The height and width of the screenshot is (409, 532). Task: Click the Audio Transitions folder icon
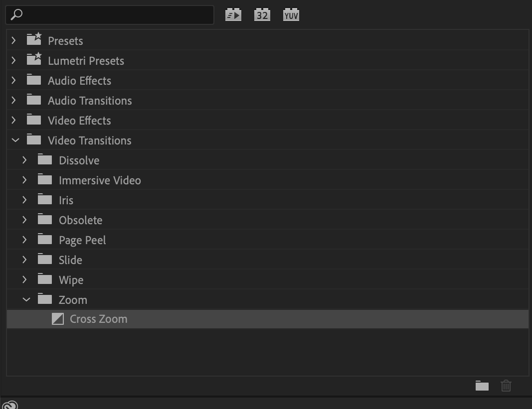pyautogui.click(x=34, y=100)
